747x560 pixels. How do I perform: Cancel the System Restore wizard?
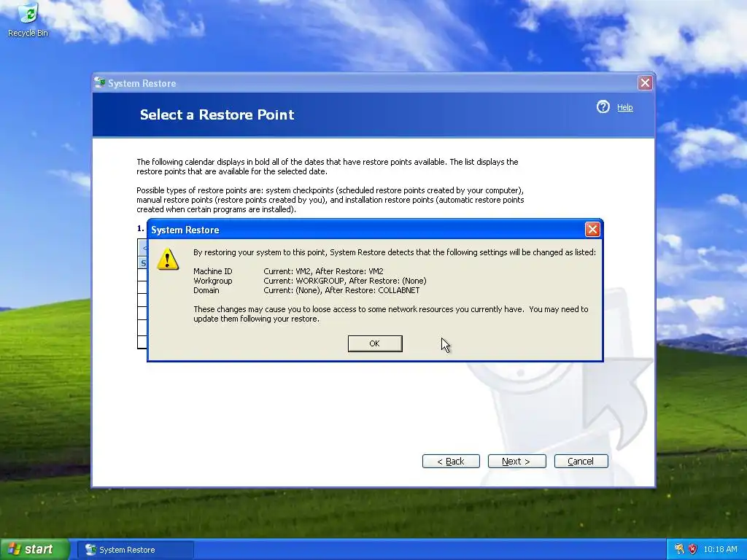pyautogui.click(x=581, y=461)
